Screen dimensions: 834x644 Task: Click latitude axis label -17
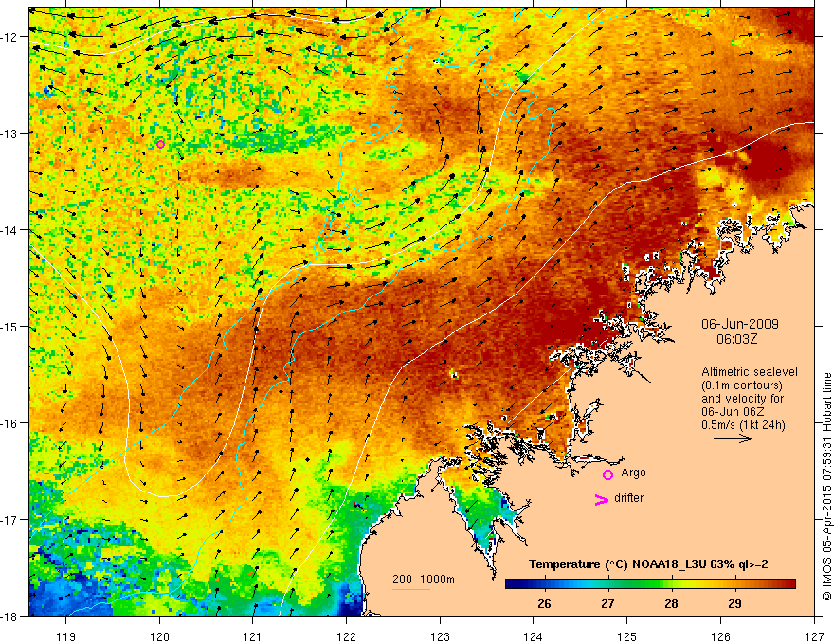coord(10,520)
